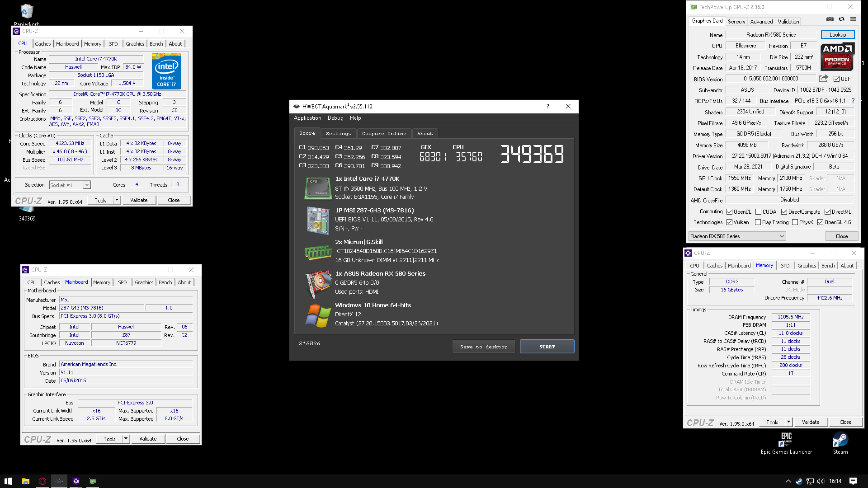Toggle the Vulkan checkbox
The width and height of the screenshot is (868, 488).
(729, 222)
